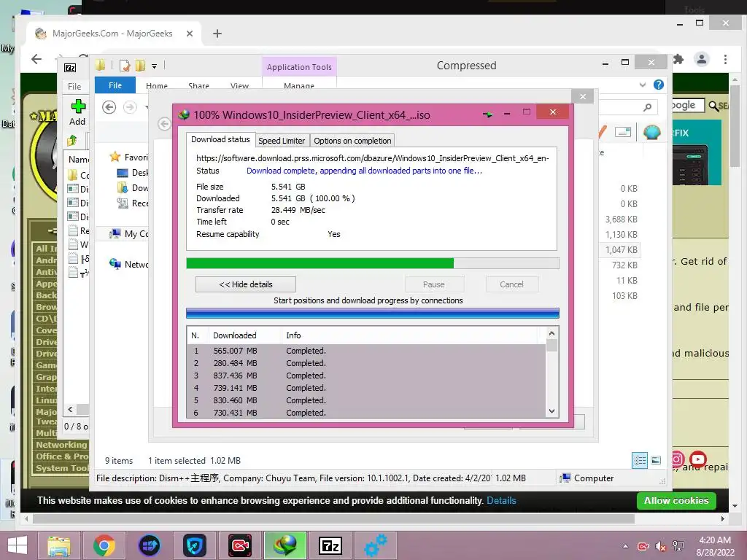Select Desktop in Explorer navigation pane

pos(133,172)
